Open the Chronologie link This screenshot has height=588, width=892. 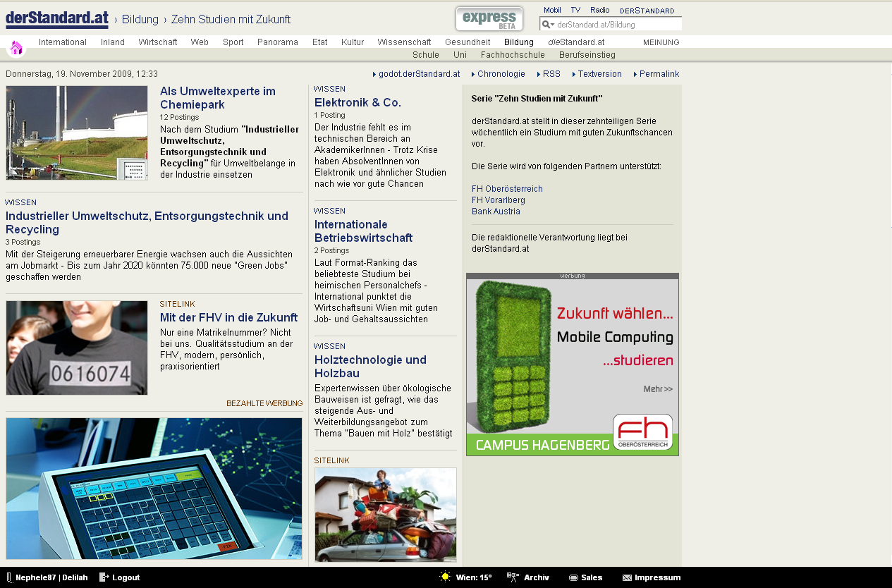(x=501, y=74)
